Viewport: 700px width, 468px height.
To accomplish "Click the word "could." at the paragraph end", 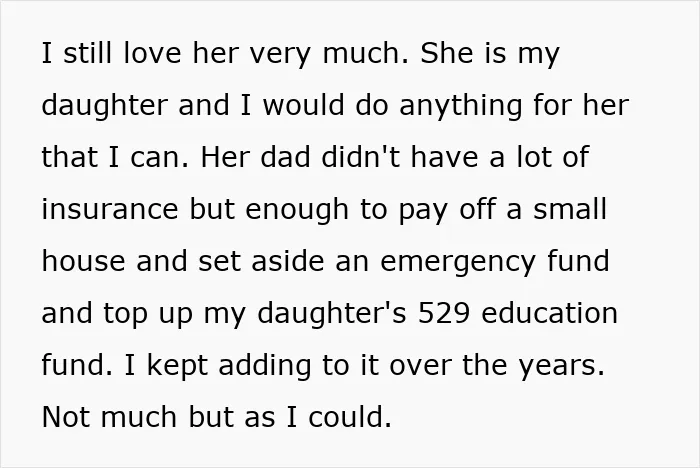I will pyautogui.click(x=350, y=417).
